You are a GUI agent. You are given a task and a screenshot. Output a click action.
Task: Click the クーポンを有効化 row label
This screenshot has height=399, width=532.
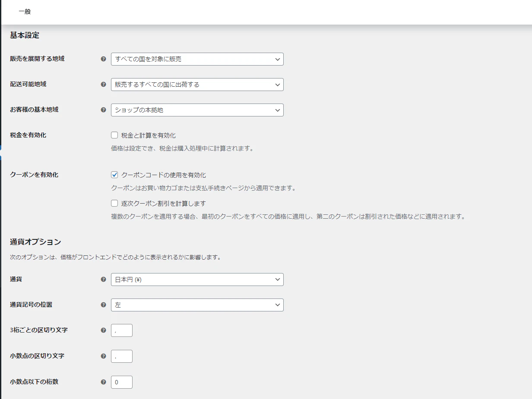34,175
